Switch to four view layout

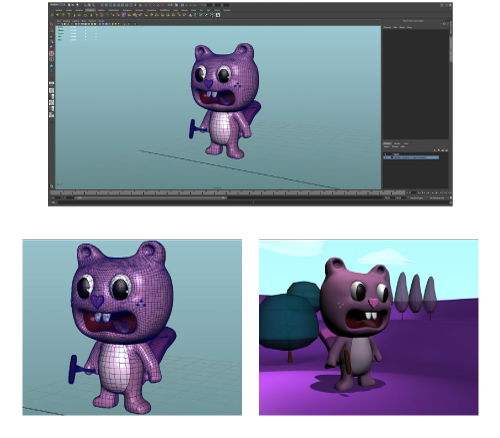[51, 90]
